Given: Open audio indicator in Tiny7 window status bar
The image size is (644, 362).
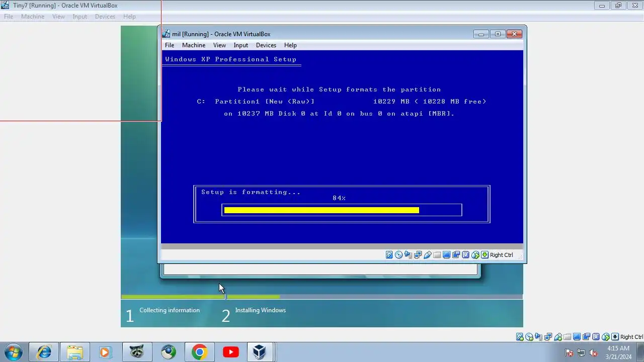Looking at the screenshot, I should tap(538, 337).
